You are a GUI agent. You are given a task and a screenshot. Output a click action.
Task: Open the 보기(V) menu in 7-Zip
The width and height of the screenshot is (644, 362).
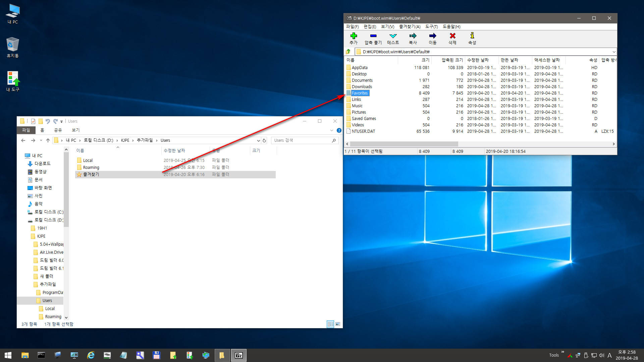(387, 26)
